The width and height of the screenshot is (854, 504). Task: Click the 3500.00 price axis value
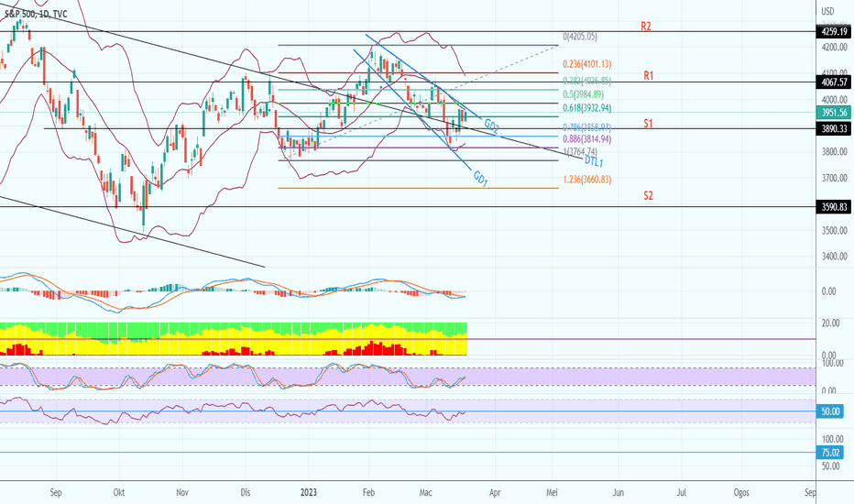(x=835, y=231)
